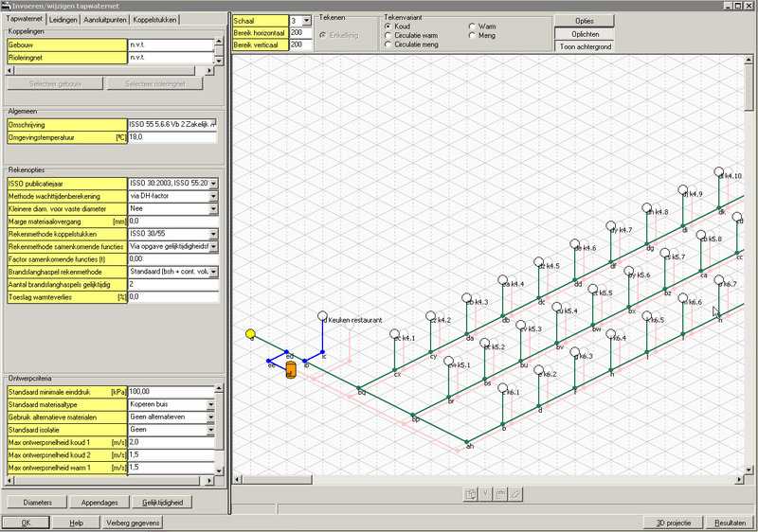Select the Warm drawing variant
Image resolution: width=758 pixels, height=532 pixels.
pos(472,27)
